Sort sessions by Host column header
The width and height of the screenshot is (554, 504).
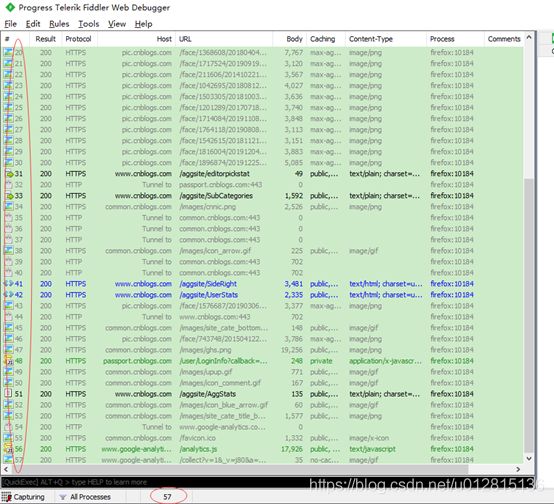tap(136, 39)
